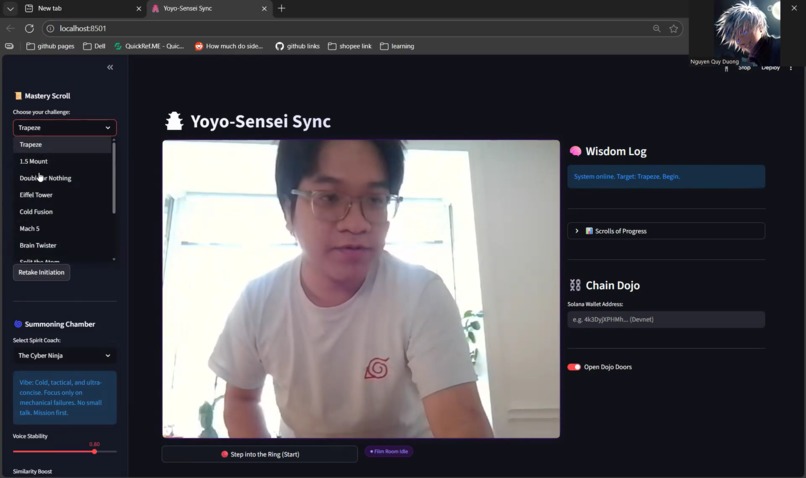806x478 pixels.
Task: Click the Cyber Ninja vibe description box
Action: 65,398
